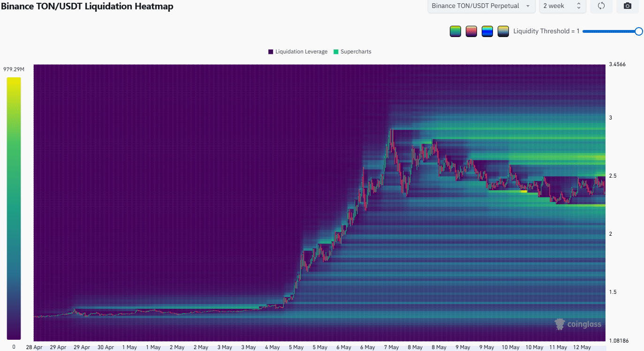Click the Liquidity Threshold = 1 label
Screen dimensions: 644x351
546,31
